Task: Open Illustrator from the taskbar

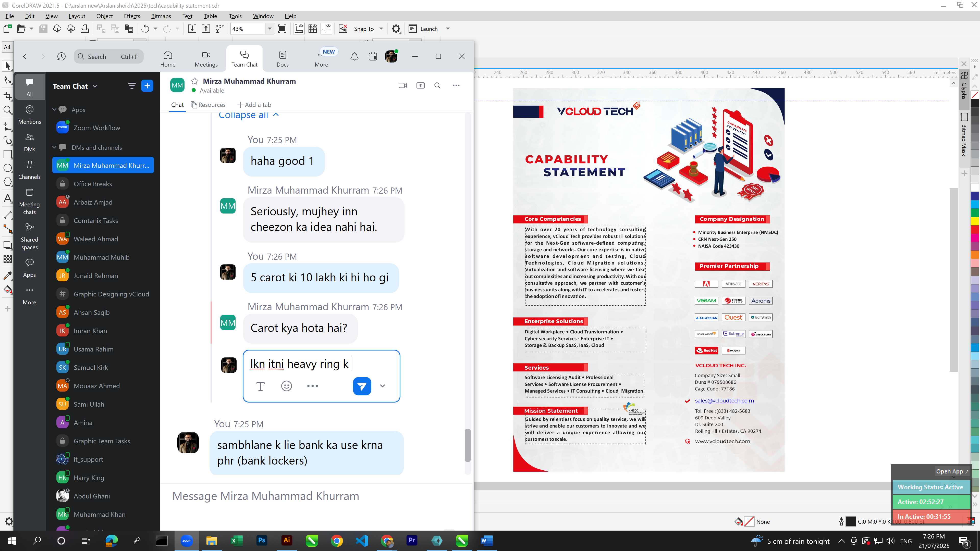Action: 286,541
